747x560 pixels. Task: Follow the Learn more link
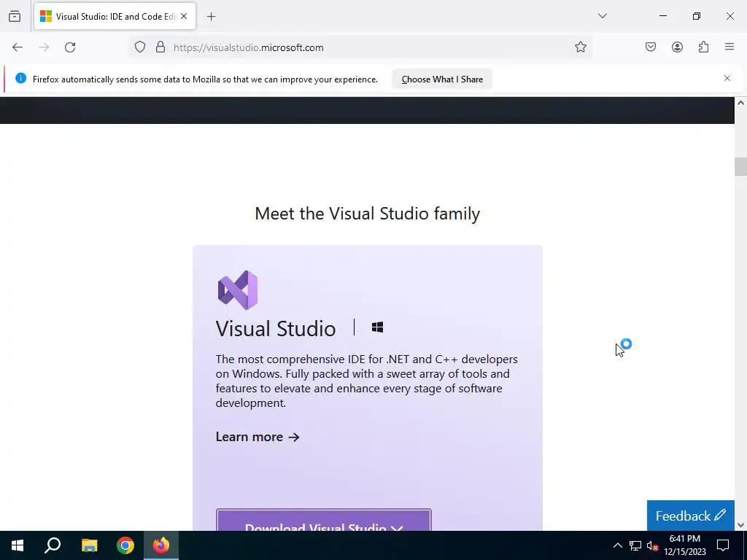click(258, 437)
